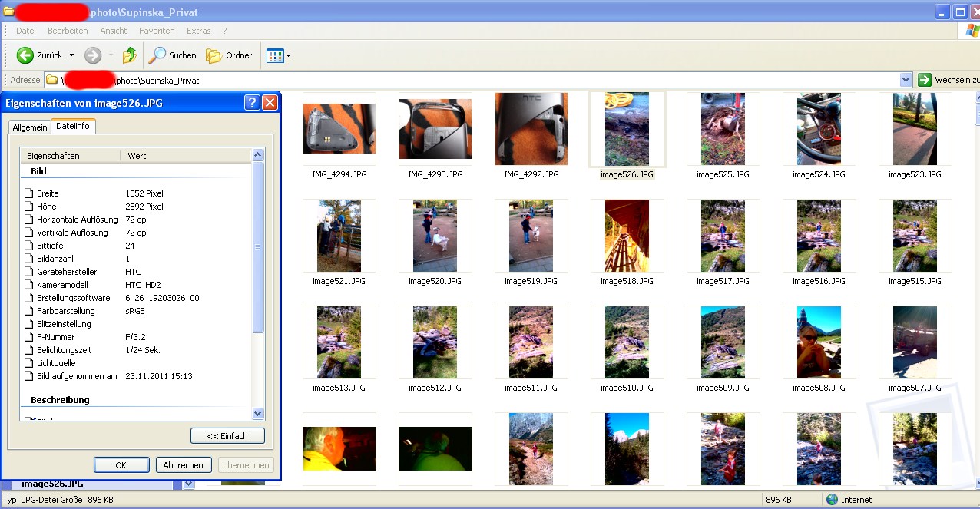980x509 pixels.
Task: Expand the address bar dropdown
Action: [x=906, y=80]
